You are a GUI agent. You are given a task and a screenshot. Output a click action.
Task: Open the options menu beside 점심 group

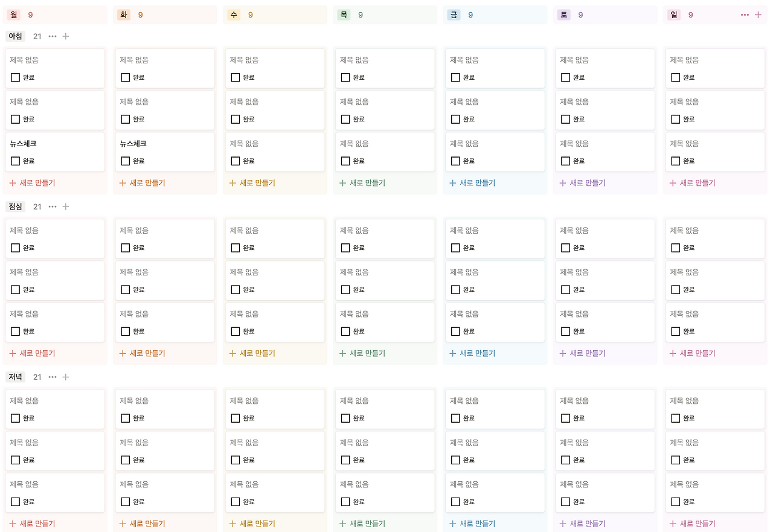[52, 207]
